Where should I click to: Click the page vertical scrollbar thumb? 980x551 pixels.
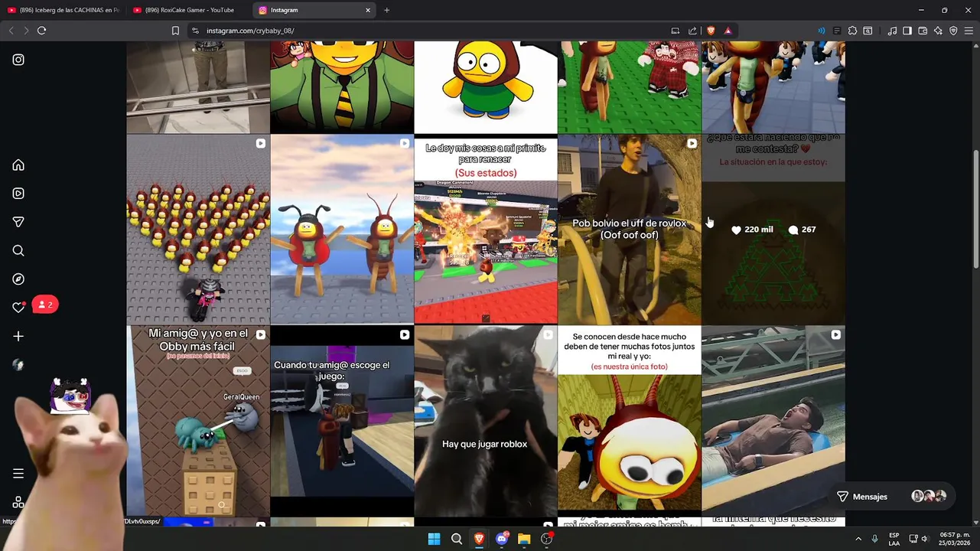click(975, 208)
